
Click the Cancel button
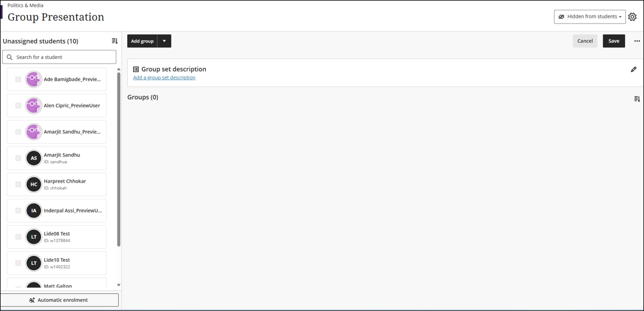[x=585, y=41]
